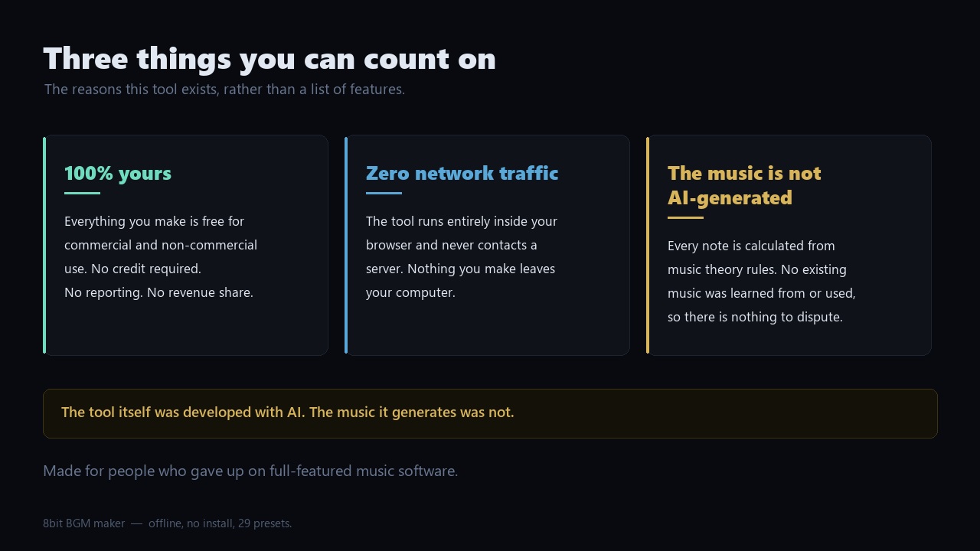Select the subtitle about reasons this tool exists

224,90
